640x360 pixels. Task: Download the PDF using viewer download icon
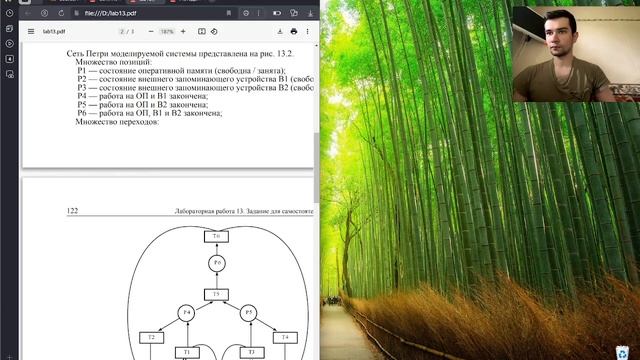click(280, 31)
